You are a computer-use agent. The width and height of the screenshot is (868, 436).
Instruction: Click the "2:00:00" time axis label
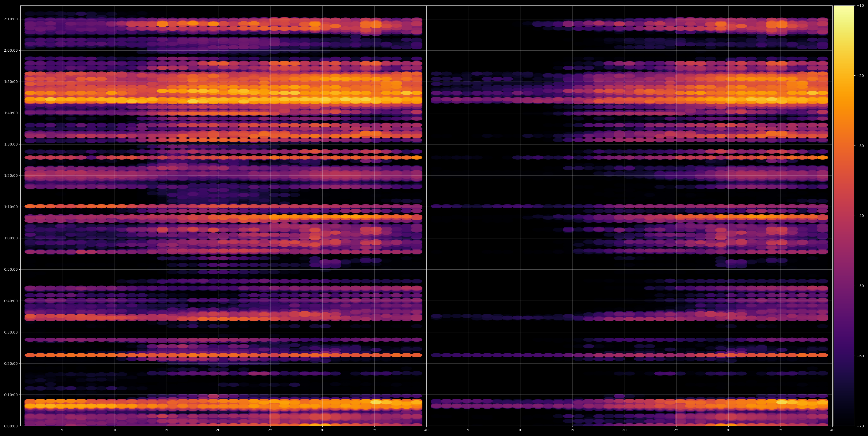(x=11, y=50)
